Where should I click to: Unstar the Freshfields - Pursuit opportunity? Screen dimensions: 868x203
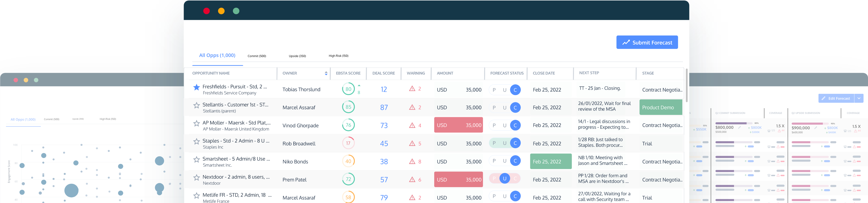197,88
